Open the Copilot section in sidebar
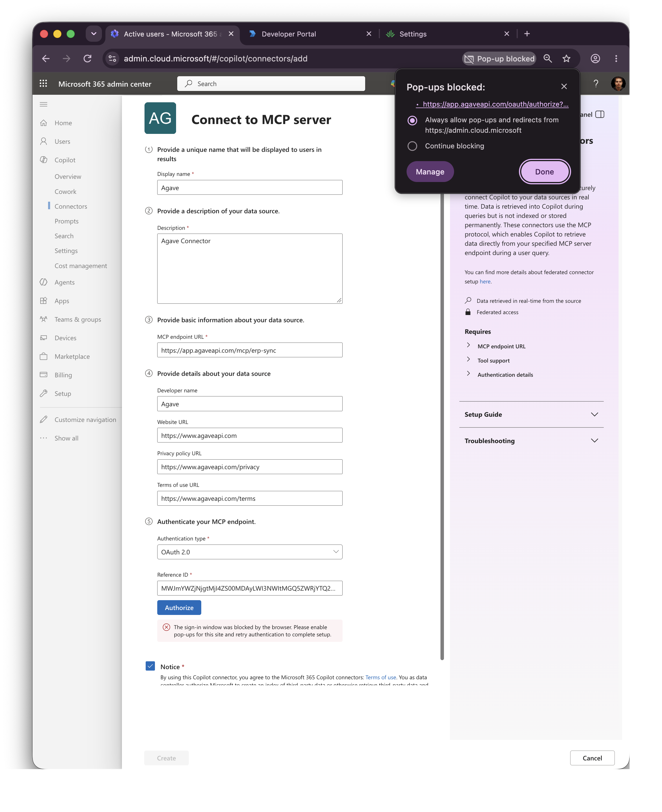Image resolution: width=662 pixels, height=812 pixels. (x=65, y=160)
